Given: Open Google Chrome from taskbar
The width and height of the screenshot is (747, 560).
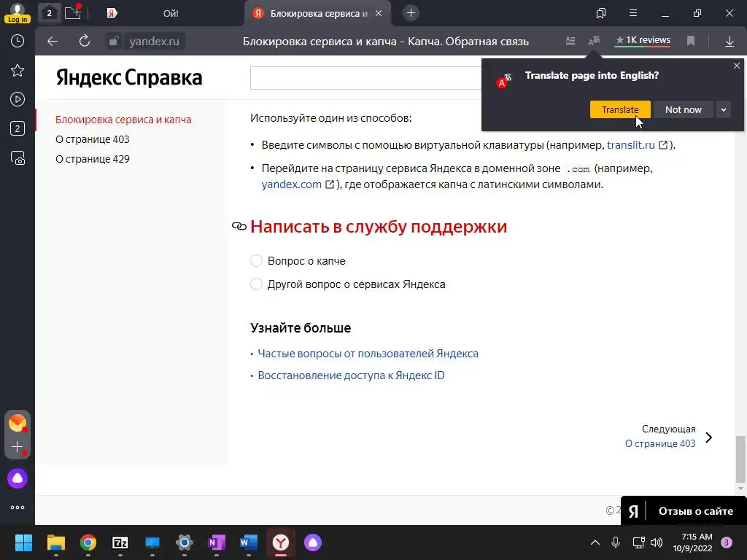Looking at the screenshot, I should click(88, 542).
